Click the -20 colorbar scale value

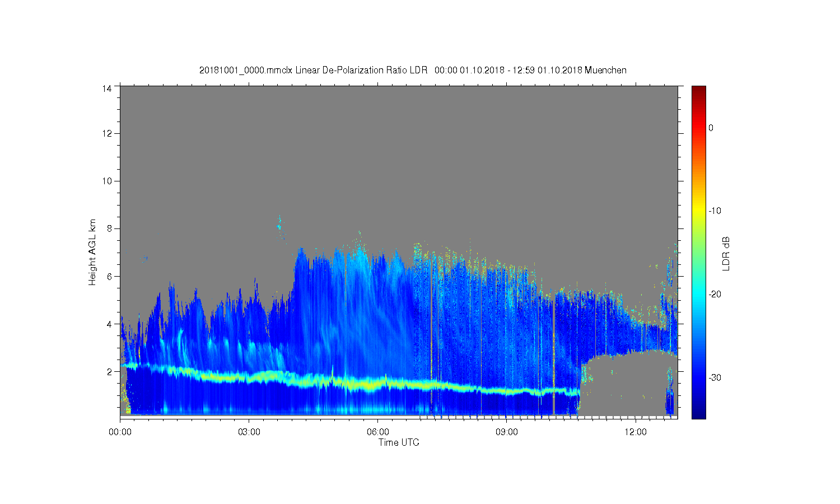click(715, 295)
